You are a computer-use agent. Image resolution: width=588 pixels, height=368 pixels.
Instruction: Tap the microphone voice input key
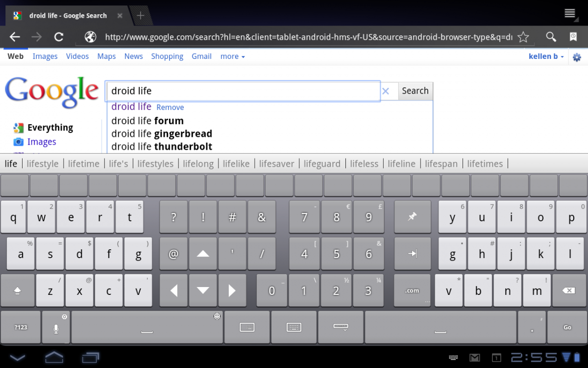[x=56, y=327]
